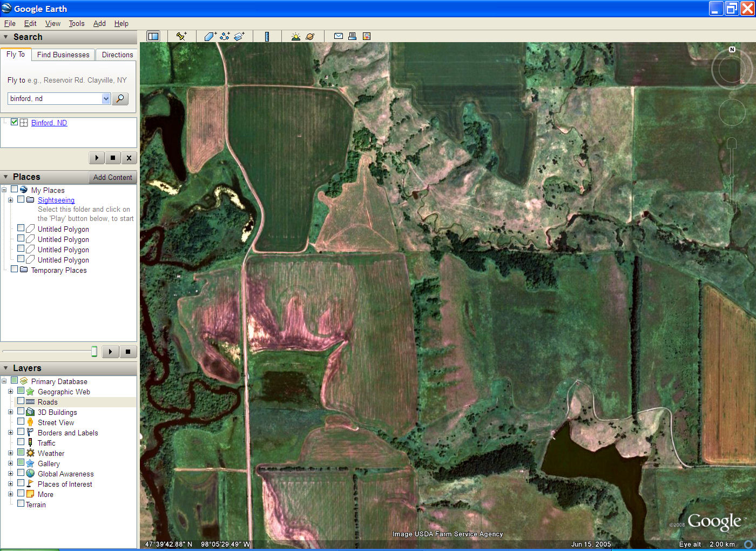This screenshot has height=551, width=756.
Task: Enable the Roads layer checkbox
Action: 21,401
